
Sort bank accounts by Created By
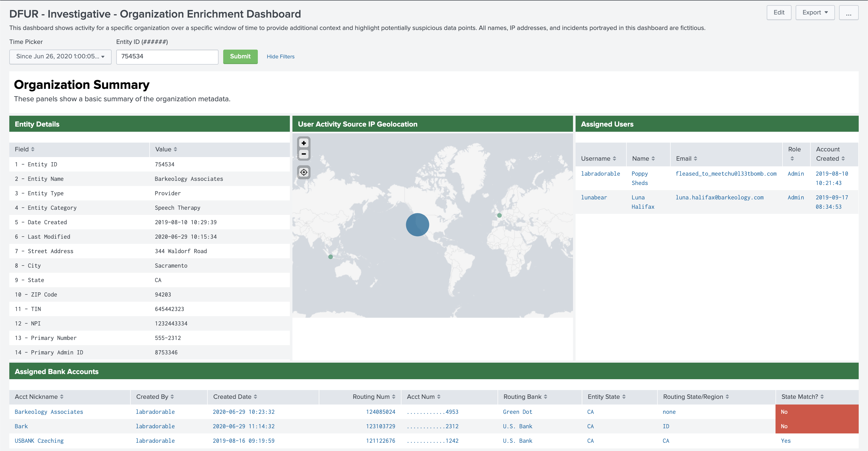point(155,397)
